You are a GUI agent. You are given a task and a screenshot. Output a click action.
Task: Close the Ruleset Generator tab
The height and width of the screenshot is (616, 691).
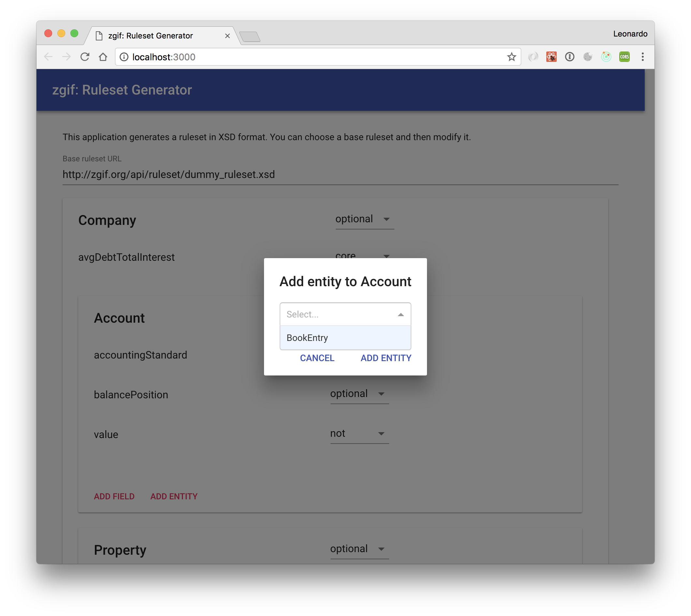pos(228,36)
